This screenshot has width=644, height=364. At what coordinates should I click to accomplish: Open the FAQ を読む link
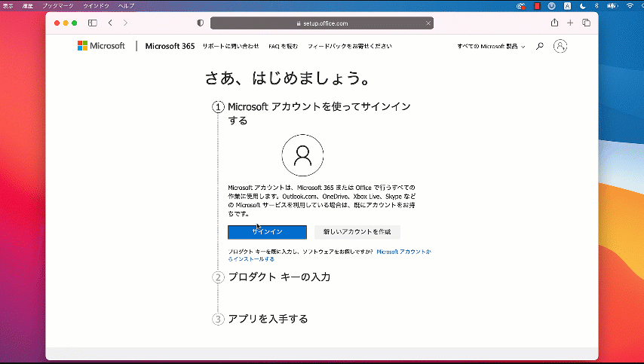coord(284,46)
